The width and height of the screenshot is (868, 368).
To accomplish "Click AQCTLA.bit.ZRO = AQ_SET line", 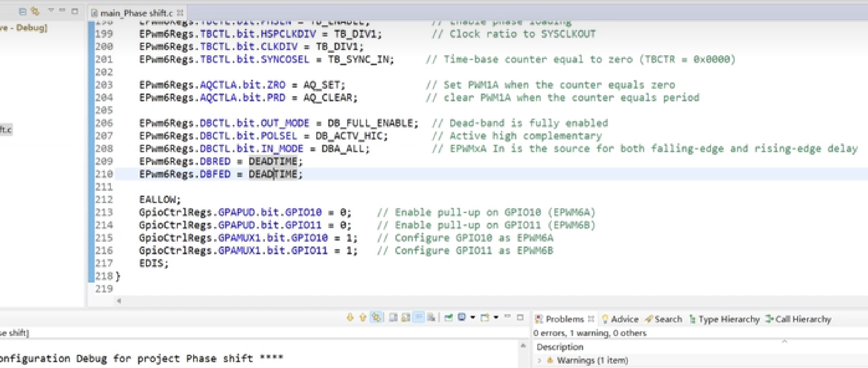I will pyautogui.click(x=242, y=85).
